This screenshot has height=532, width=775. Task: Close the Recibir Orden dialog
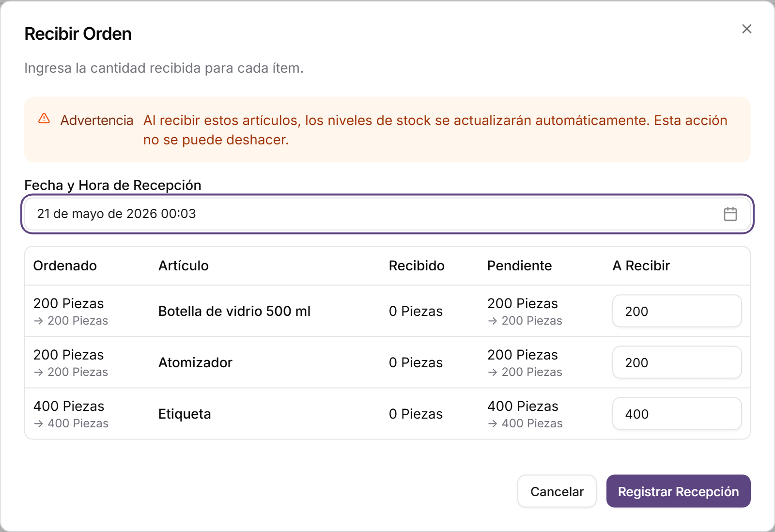[746, 29]
